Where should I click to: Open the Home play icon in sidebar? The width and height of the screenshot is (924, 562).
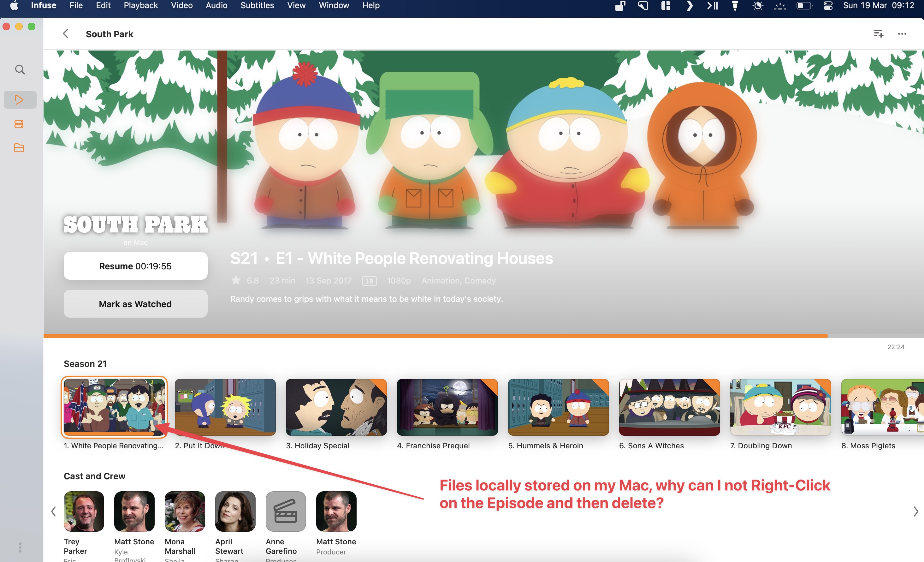tap(20, 100)
